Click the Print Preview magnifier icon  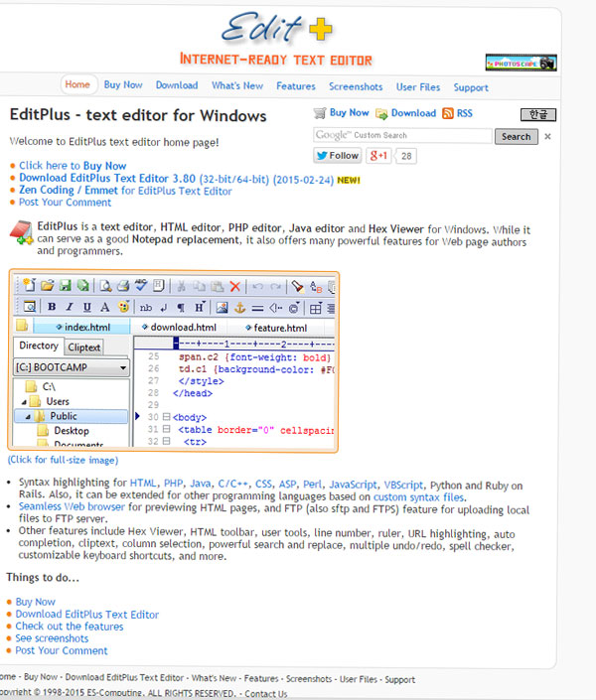tap(105, 286)
